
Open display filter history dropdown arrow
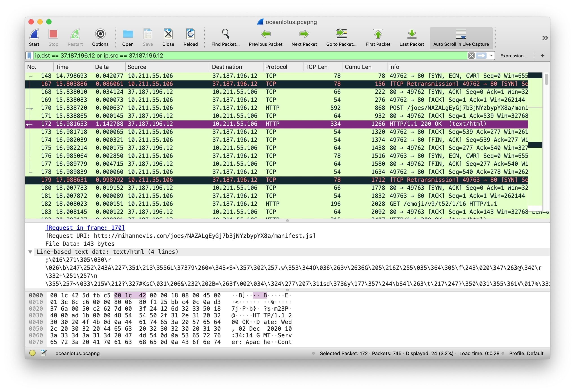pos(491,55)
